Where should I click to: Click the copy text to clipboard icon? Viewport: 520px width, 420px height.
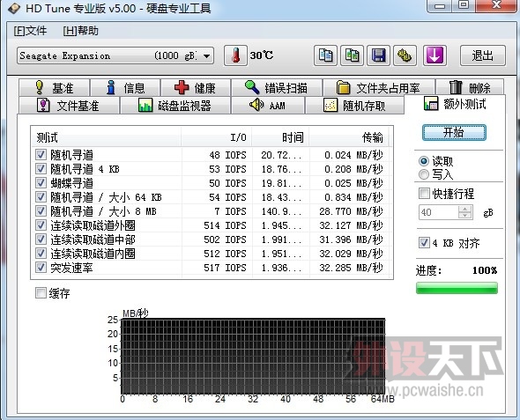point(325,55)
